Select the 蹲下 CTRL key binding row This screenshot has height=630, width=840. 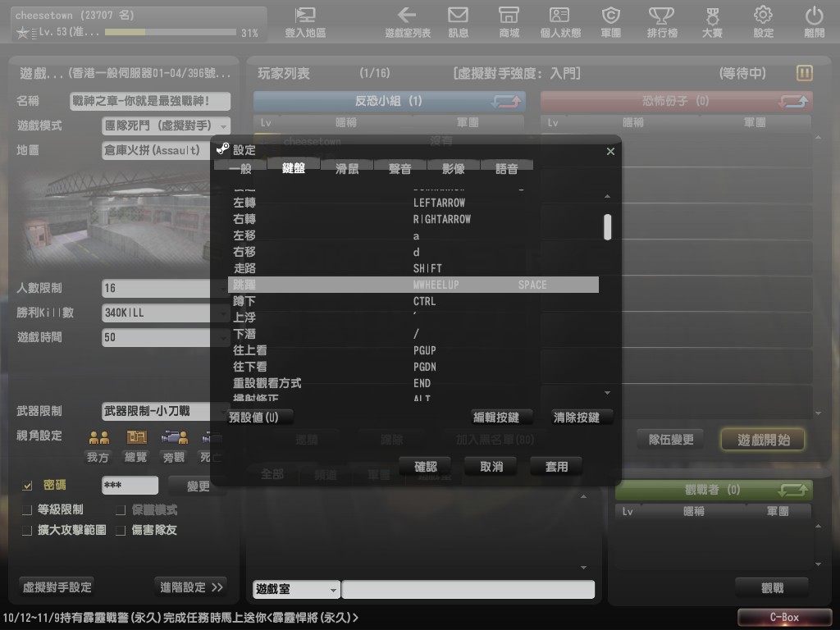click(413, 301)
